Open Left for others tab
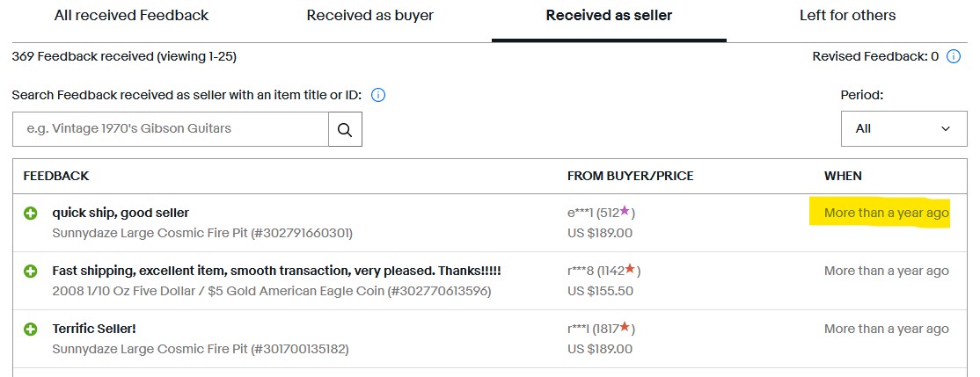The width and height of the screenshot is (980, 377). (847, 16)
